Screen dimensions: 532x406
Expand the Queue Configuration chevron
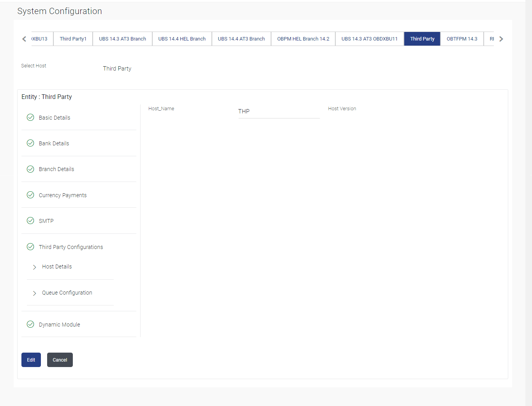[34, 293]
